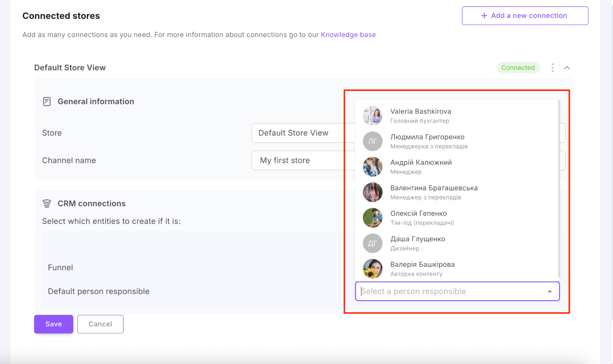Click Андрій Калюжний's avatar photo

point(372,167)
